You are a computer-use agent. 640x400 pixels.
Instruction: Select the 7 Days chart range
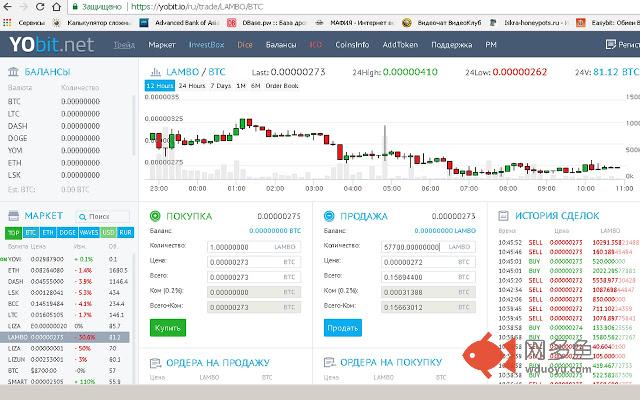click(x=221, y=86)
